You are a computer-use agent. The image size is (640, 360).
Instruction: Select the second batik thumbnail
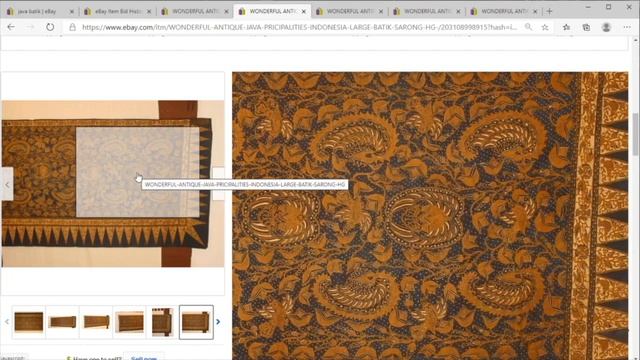62,322
